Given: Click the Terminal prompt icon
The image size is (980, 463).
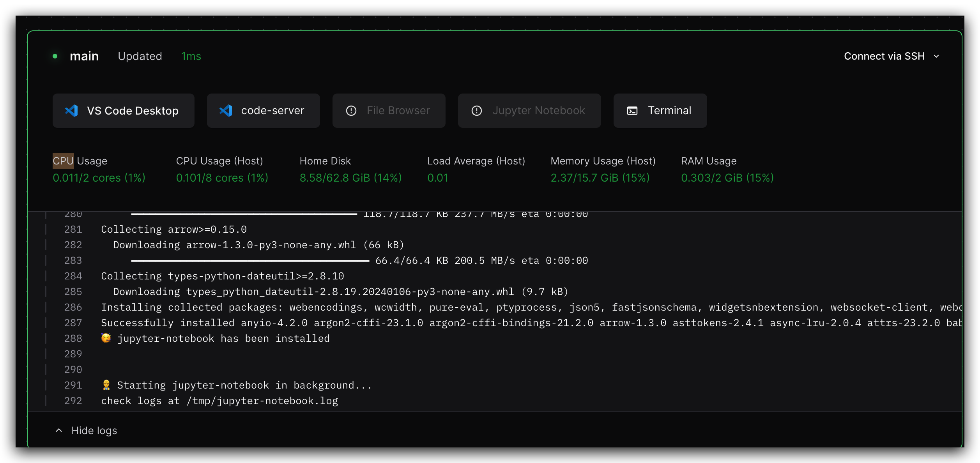Looking at the screenshot, I should [632, 111].
